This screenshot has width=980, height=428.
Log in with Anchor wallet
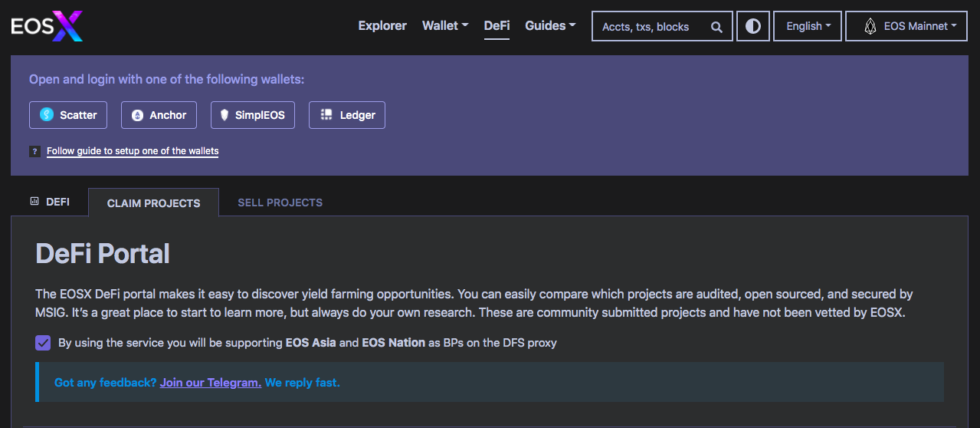[x=159, y=115]
